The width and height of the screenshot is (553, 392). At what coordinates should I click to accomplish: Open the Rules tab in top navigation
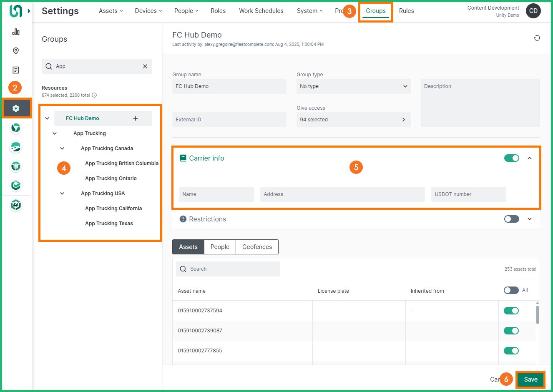click(x=406, y=11)
